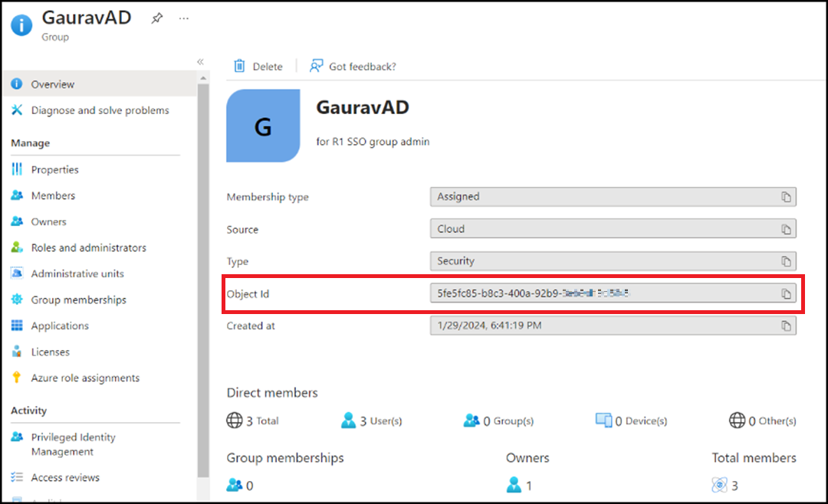Click the Owners count 1
828x504 pixels.
coord(519,485)
